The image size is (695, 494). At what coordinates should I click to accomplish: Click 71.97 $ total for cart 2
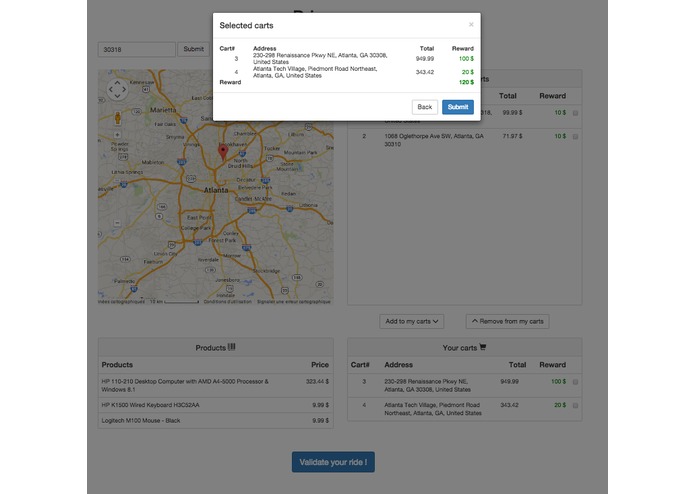click(x=512, y=136)
